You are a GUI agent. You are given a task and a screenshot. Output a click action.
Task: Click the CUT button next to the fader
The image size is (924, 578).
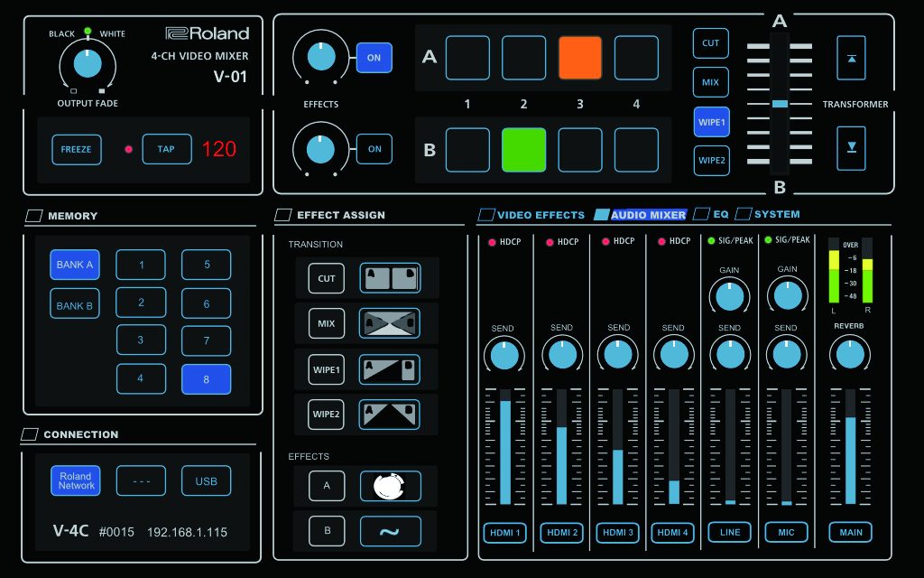click(711, 43)
